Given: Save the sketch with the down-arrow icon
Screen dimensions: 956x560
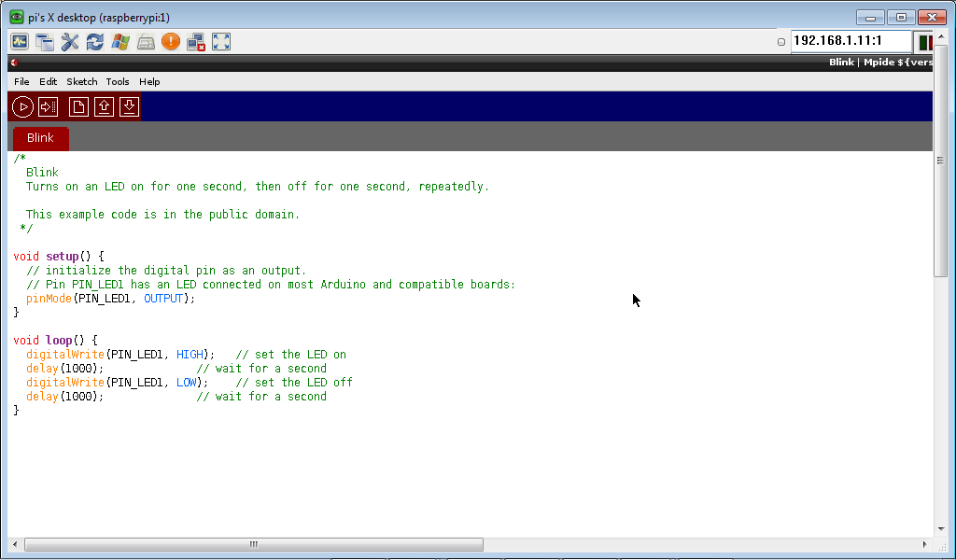Looking at the screenshot, I should (129, 106).
